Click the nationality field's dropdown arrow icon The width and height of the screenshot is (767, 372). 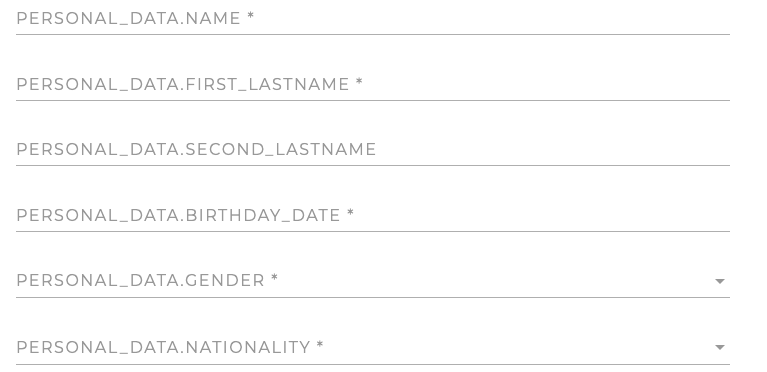point(720,348)
